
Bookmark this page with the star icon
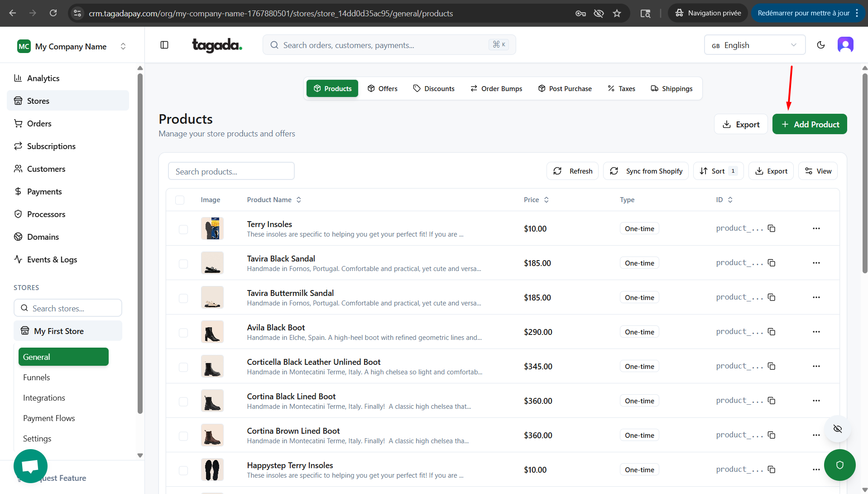(x=617, y=13)
